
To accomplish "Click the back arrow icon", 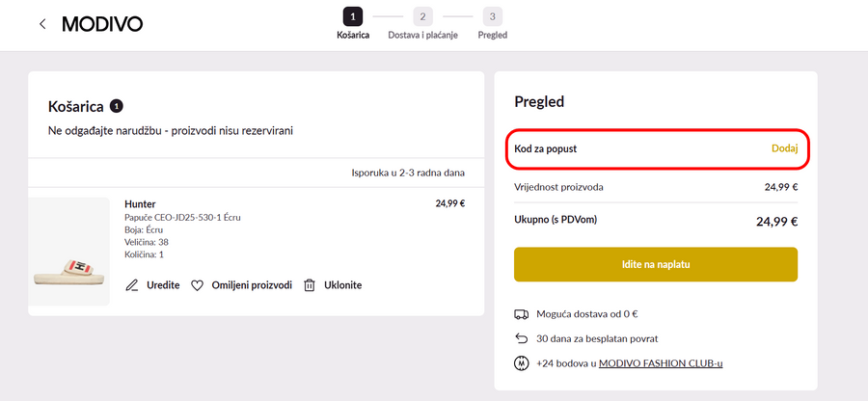I will pos(42,24).
